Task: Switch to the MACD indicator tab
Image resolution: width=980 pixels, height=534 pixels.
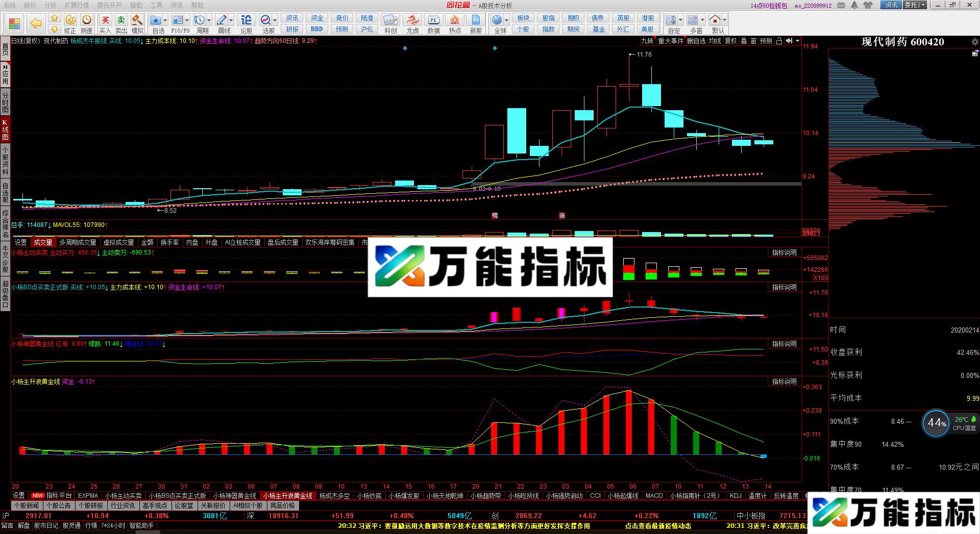Action: (654, 495)
